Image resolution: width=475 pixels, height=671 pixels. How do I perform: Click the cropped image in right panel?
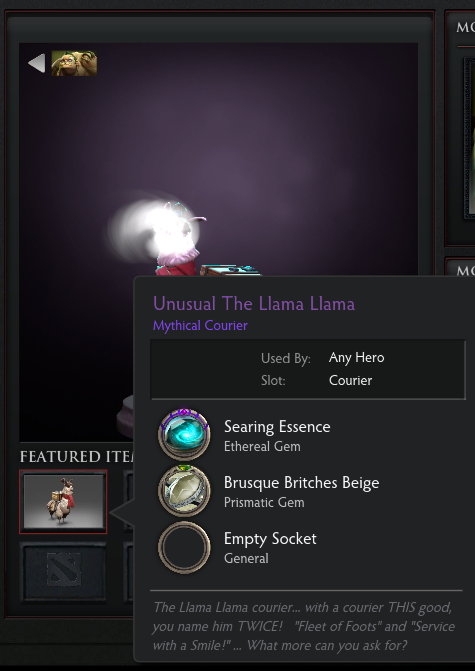click(x=469, y=138)
